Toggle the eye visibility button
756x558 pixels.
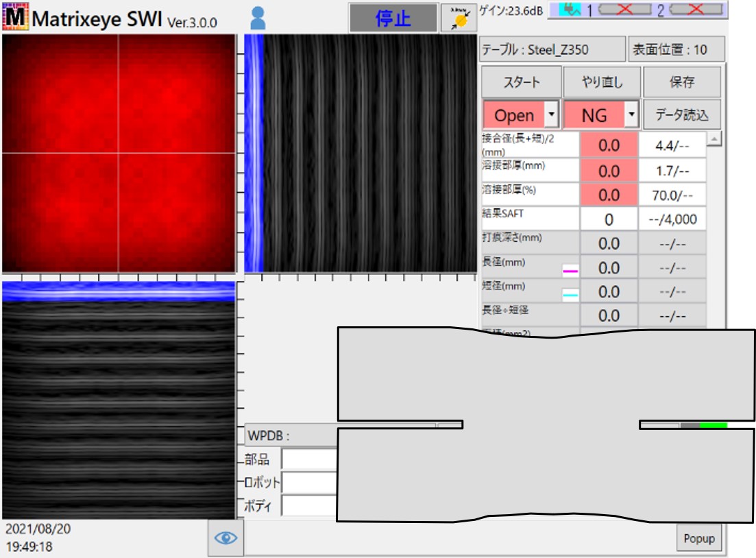click(x=225, y=537)
